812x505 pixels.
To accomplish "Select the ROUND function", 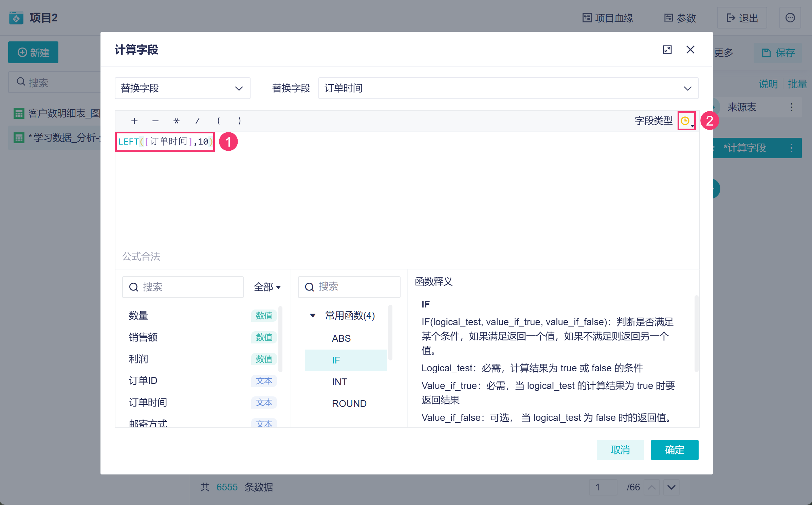I will 349,404.
